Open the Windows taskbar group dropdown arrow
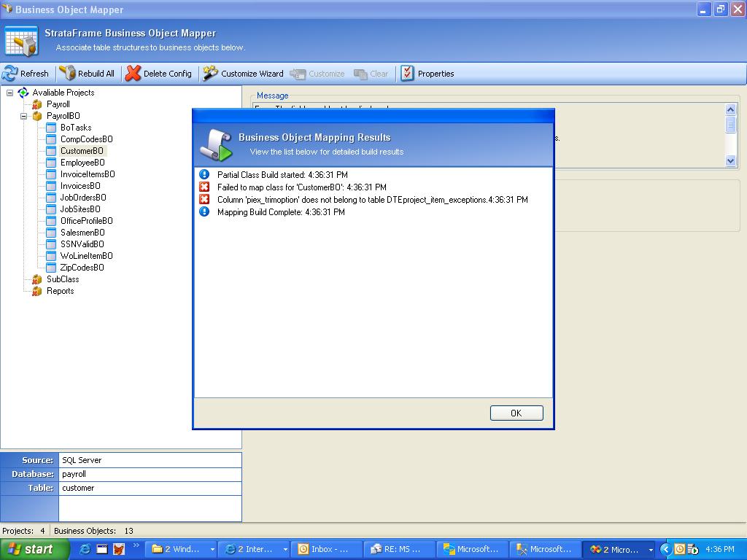The height and width of the screenshot is (560, 747). [212, 550]
